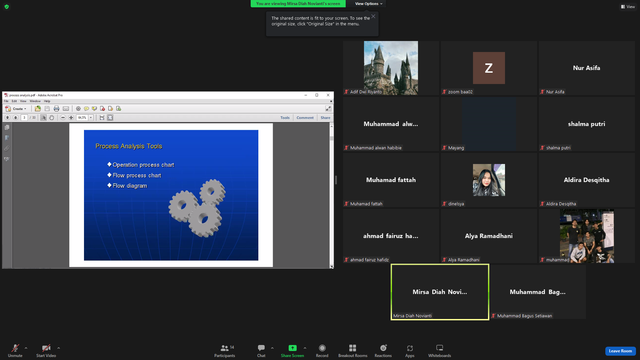640x360 pixels.
Task: Go to previous page arrow in Acrobat
Action: pos(7,118)
